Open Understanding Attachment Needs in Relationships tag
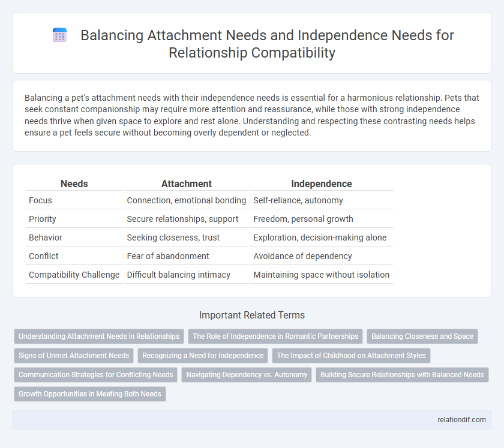 (x=99, y=336)
